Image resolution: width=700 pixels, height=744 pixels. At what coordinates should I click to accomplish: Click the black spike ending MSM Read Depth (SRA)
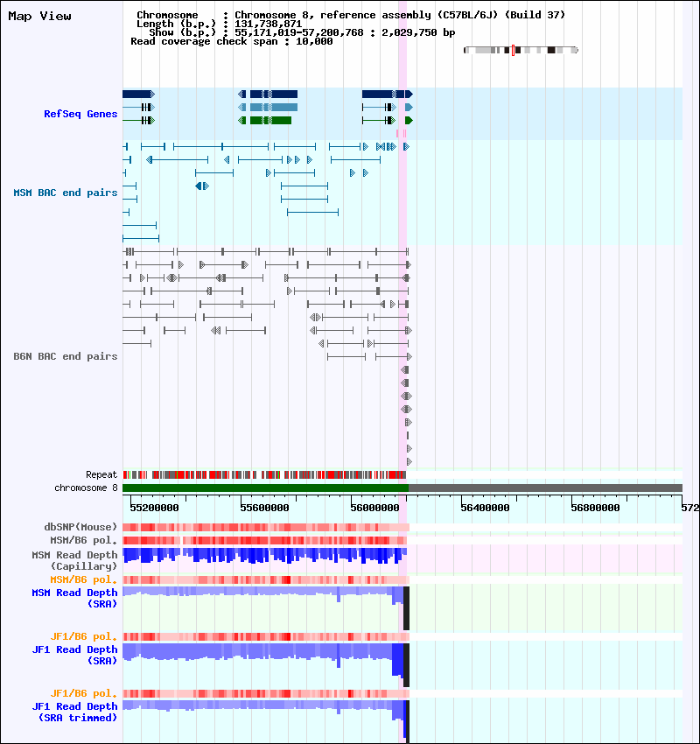pos(406,608)
